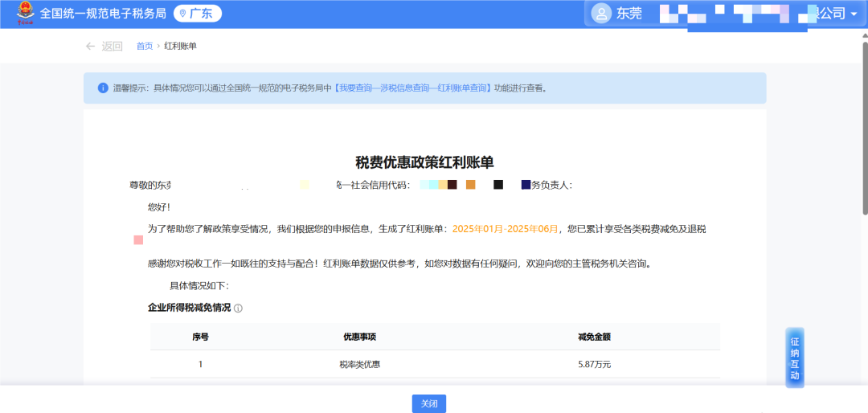Go to 首页 in the breadcrumb

[x=144, y=46]
